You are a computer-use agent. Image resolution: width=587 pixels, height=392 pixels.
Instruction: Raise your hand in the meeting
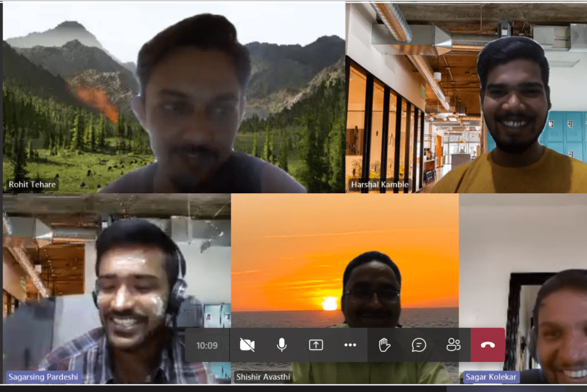[x=385, y=345]
